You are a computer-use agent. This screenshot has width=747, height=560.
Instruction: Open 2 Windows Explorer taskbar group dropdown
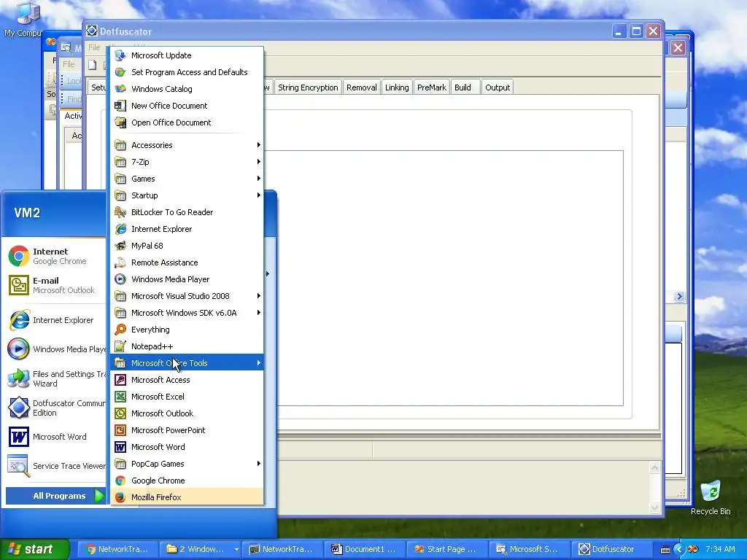pos(236,549)
